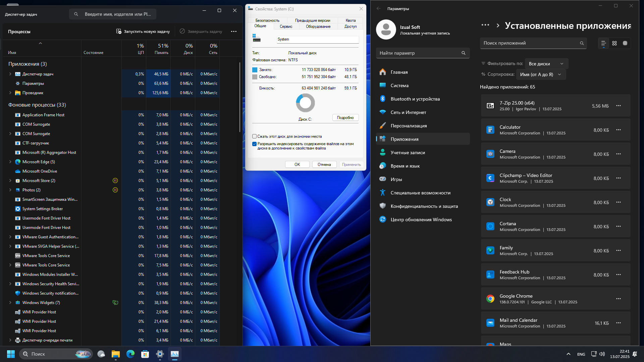
Task: Open the sort by name dropdown
Action: point(541,74)
